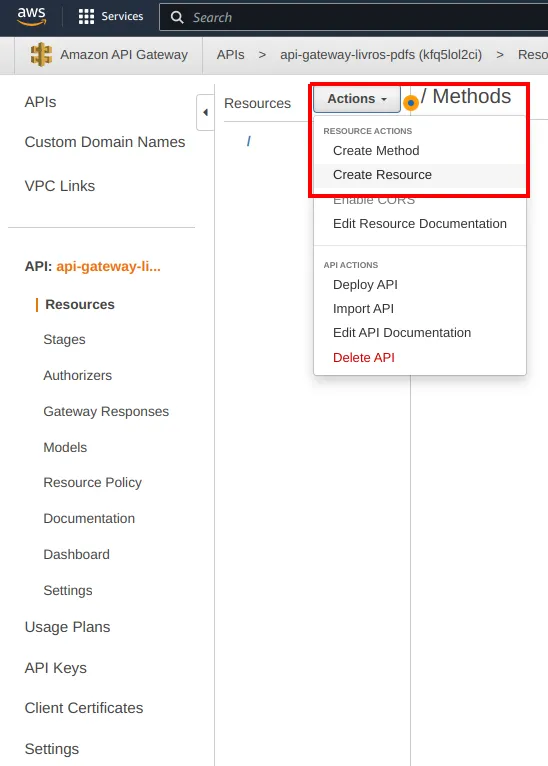
Task: Open Settings below Client Certificates
Action: [x=52, y=749]
